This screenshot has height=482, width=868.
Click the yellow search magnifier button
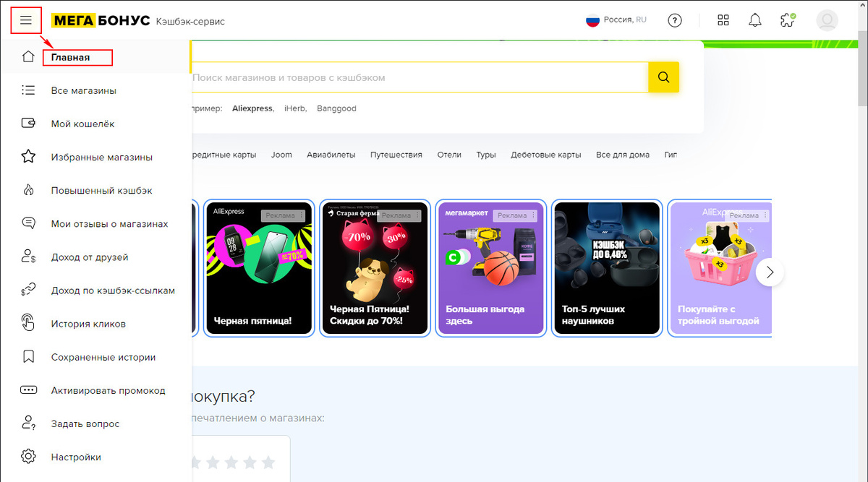[x=663, y=77]
